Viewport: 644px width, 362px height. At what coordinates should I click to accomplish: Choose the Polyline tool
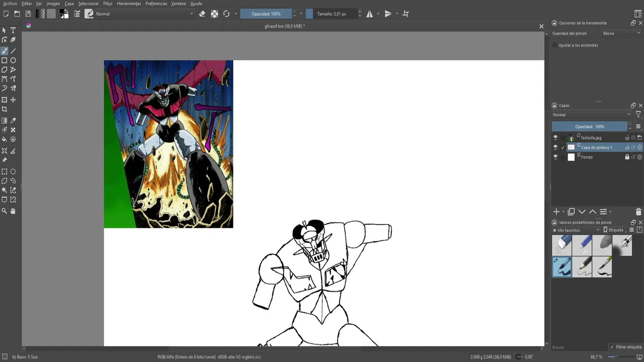[x=13, y=70]
